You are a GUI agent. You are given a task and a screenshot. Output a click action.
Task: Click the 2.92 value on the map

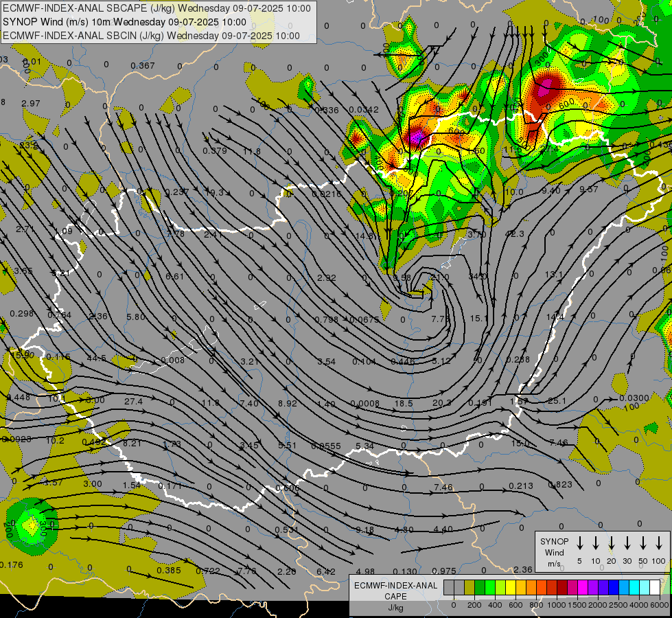[x=327, y=278]
